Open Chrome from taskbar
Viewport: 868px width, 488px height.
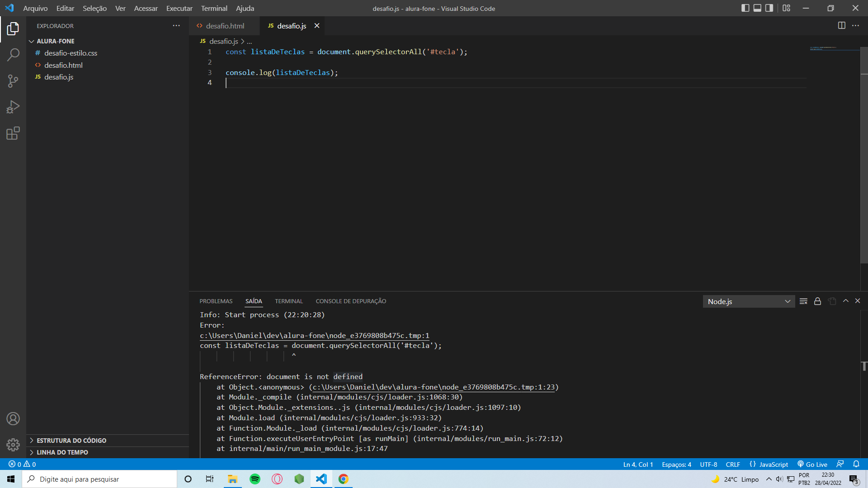[344, 479]
